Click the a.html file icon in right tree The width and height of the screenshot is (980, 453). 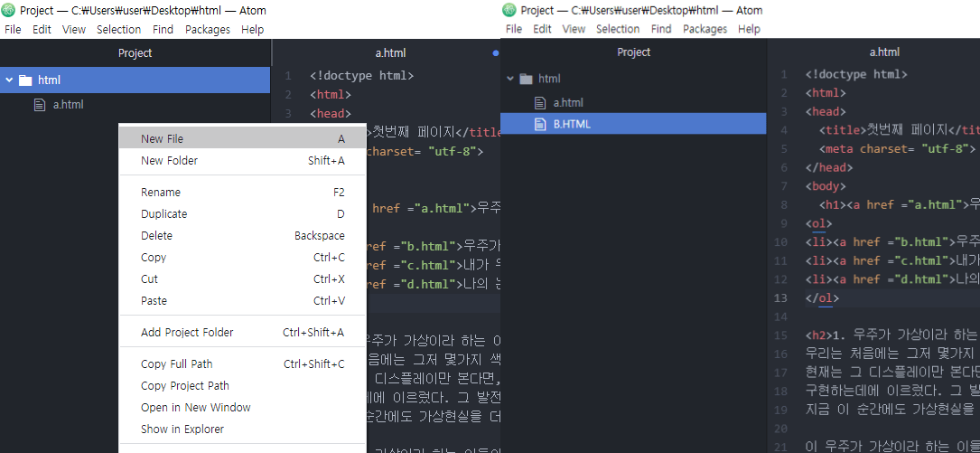coord(540,102)
